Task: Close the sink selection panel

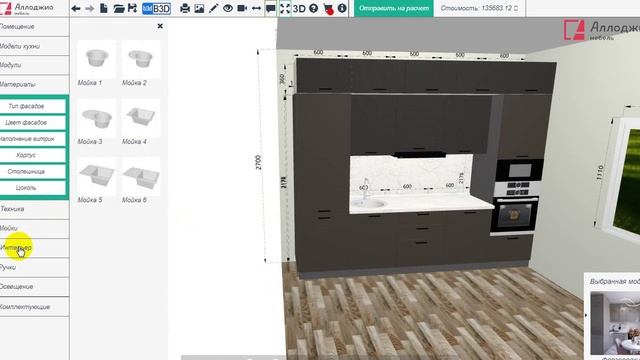Action: pyautogui.click(x=160, y=26)
